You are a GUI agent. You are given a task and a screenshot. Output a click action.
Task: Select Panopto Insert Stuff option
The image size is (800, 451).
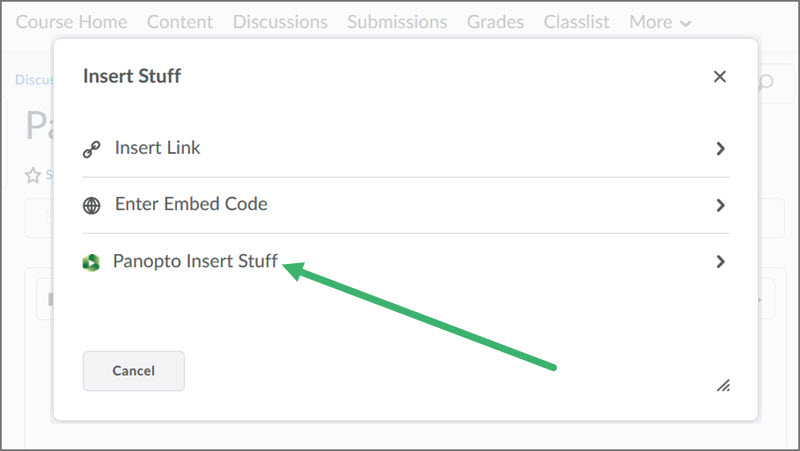[x=406, y=262]
